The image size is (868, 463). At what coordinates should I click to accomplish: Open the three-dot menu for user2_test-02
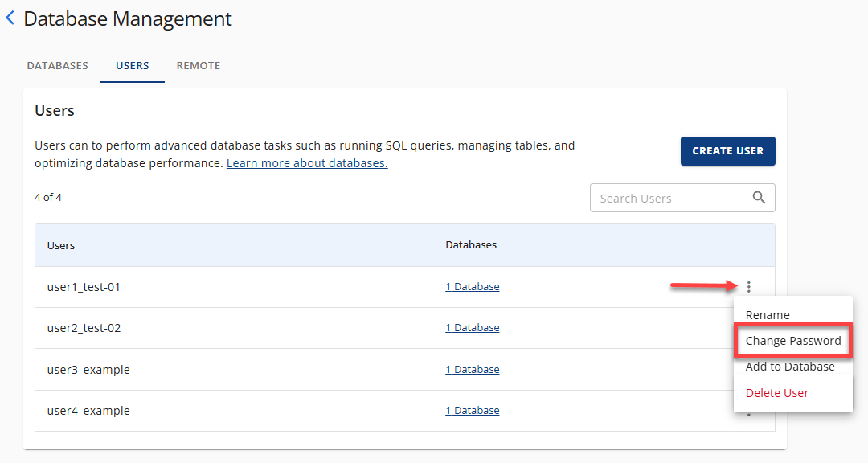pyautogui.click(x=748, y=327)
